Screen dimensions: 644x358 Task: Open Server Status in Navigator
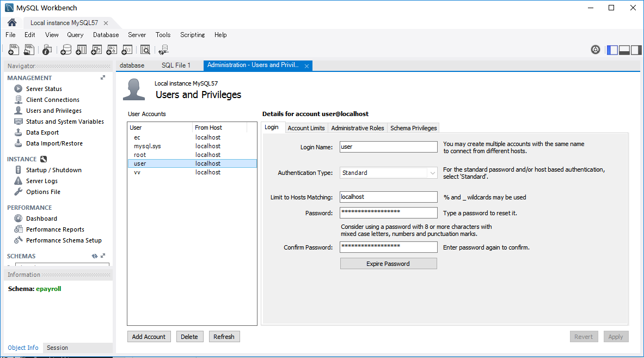click(x=44, y=89)
